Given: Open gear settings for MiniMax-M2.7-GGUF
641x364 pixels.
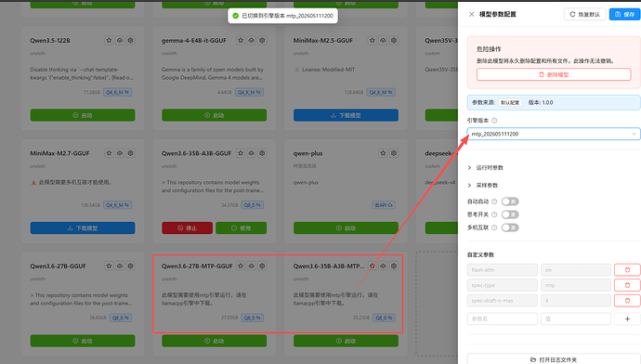Looking at the screenshot, I should (130, 153).
